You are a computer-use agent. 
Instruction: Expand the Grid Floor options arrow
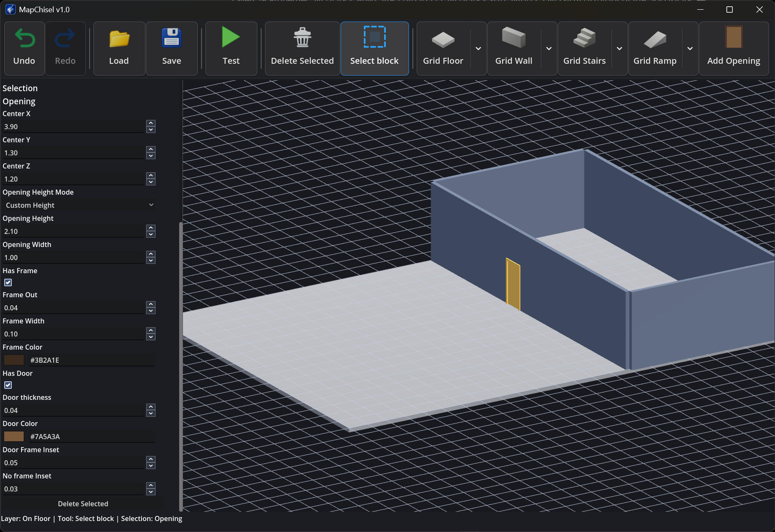pos(478,49)
